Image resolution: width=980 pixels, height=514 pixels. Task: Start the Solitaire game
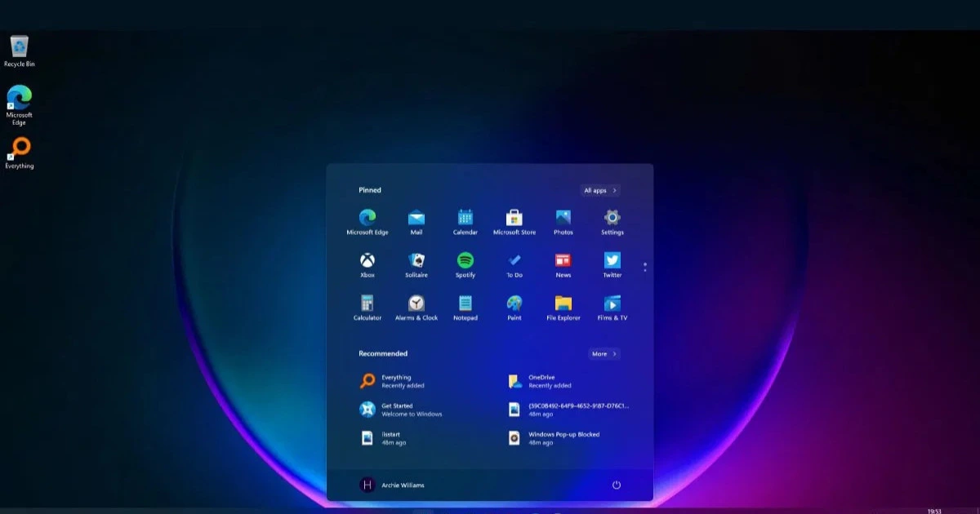[416, 264]
